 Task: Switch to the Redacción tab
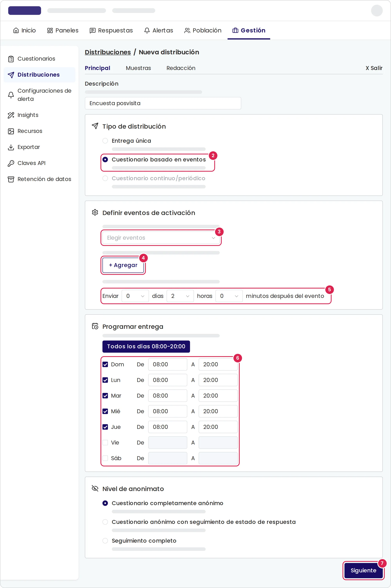181,68
